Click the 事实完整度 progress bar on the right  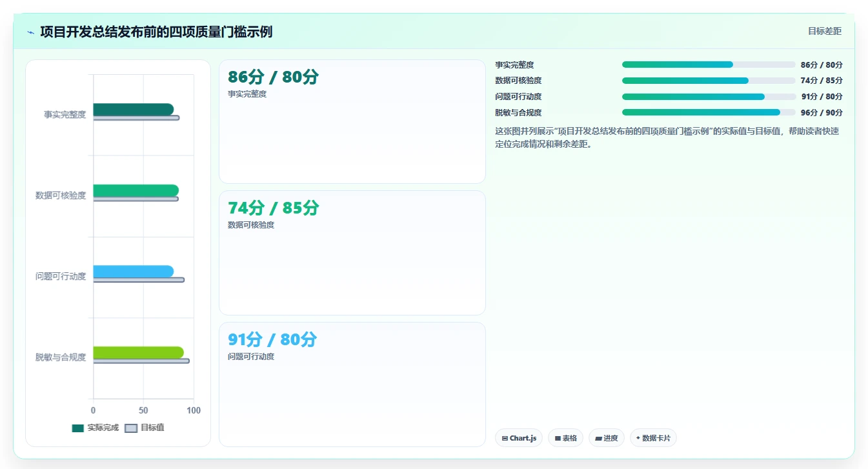pyautogui.click(x=709, y=65)
